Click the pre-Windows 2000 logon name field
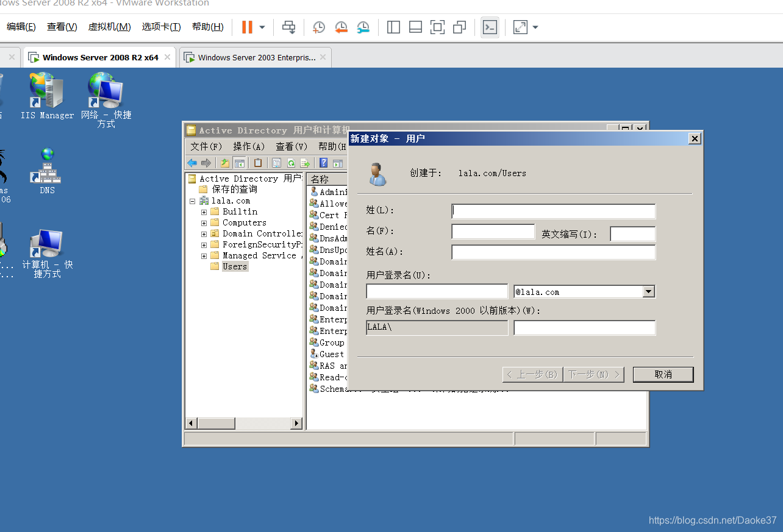This screenshot has width=783, height=532. 585,328
